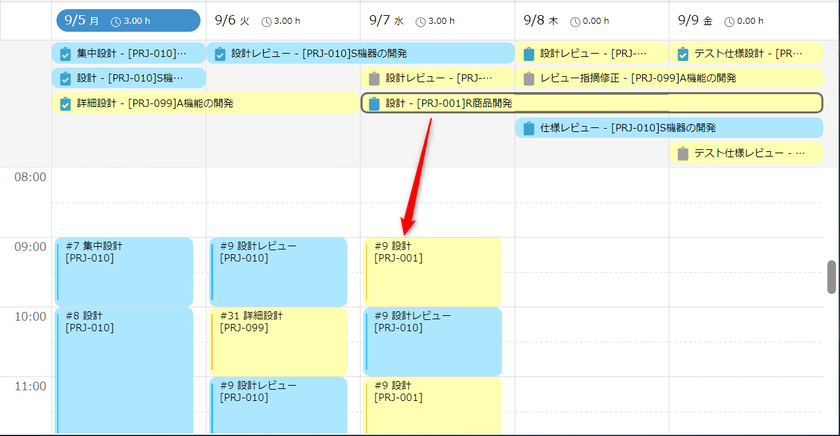
Task: Click clipboard icon on 設計 [PRJ-001]R商品開発 task
Action: click(374, 103)
